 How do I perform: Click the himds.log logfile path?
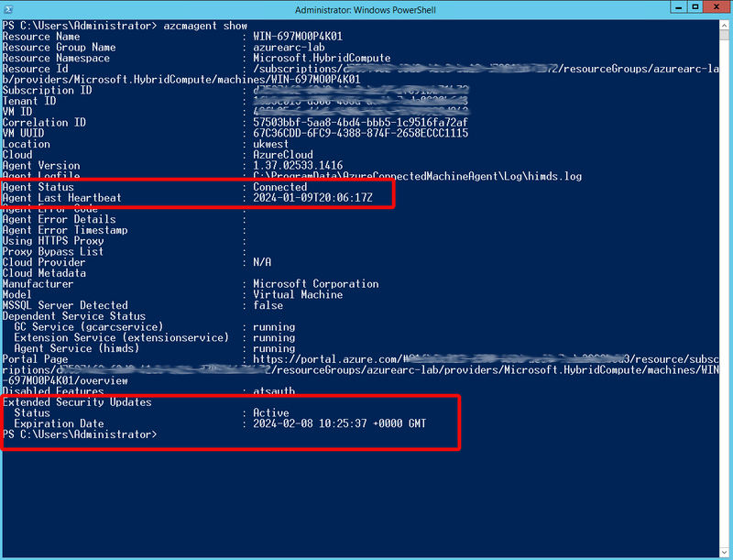tap(418, 176)
